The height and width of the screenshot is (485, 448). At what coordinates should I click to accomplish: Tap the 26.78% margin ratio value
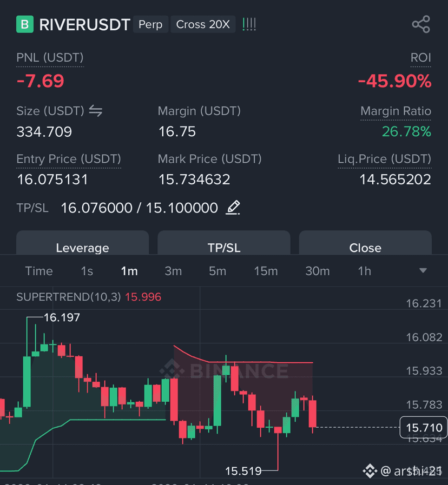(406, 131)
